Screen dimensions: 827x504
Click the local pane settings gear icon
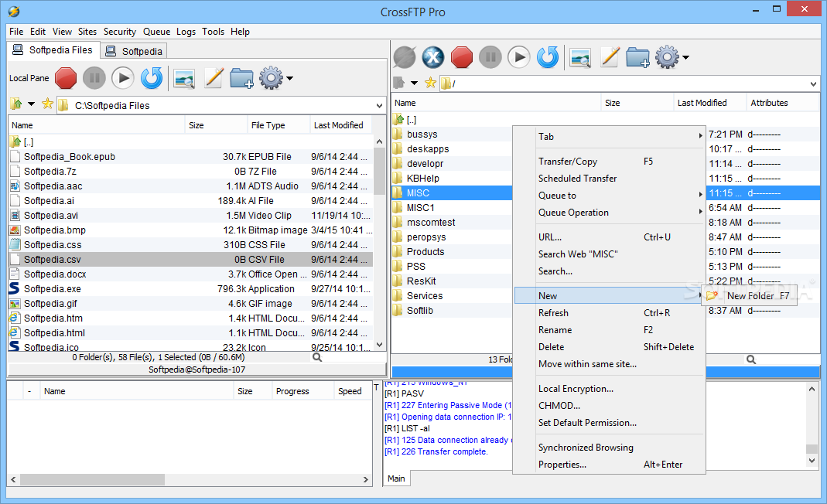click(x=271, y=78)
